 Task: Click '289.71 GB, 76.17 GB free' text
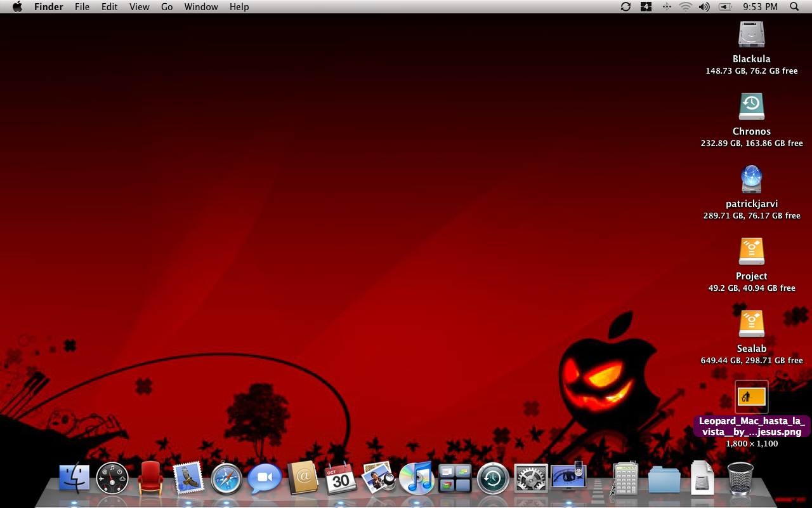(x=752, y=216)
